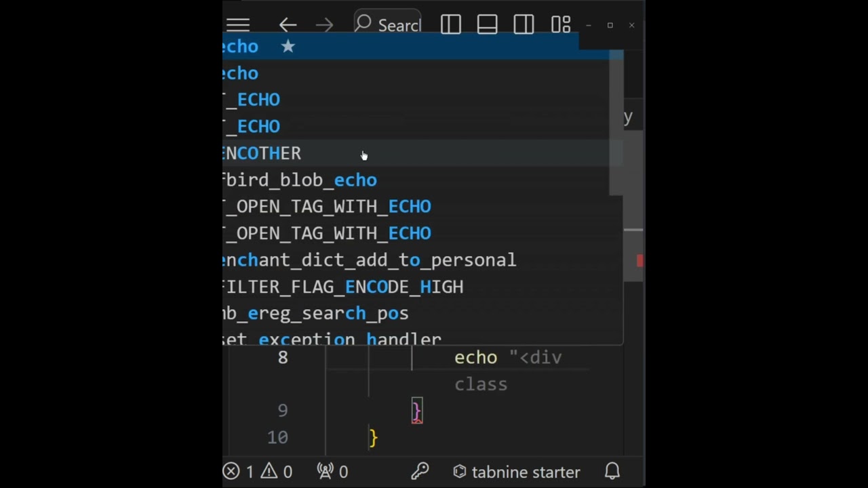Screen dimensions: 868x488
Task: Toggle the bottom panel layout icon
Action: point(488,25)
